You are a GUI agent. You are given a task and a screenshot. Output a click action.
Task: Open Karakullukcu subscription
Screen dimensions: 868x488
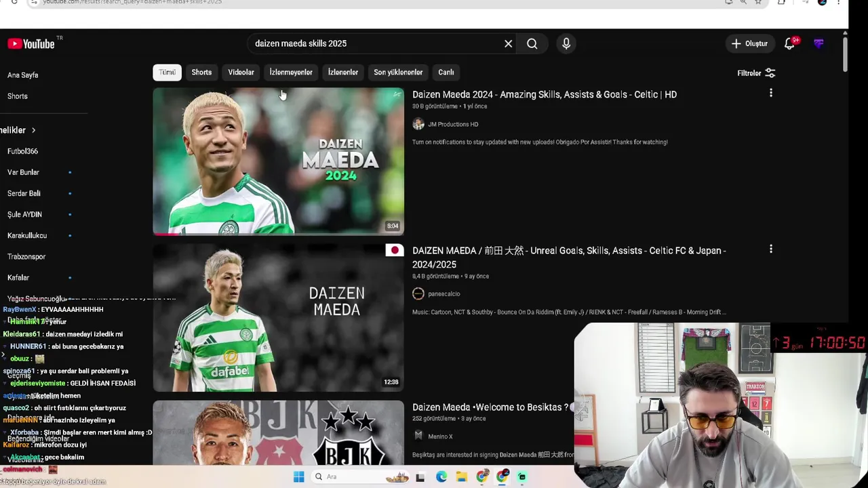point(27,235)
